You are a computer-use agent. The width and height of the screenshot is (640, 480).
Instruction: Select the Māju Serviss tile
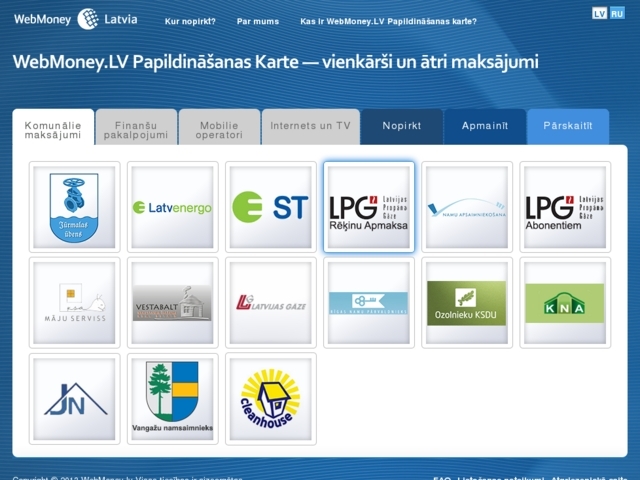(75, 303)
